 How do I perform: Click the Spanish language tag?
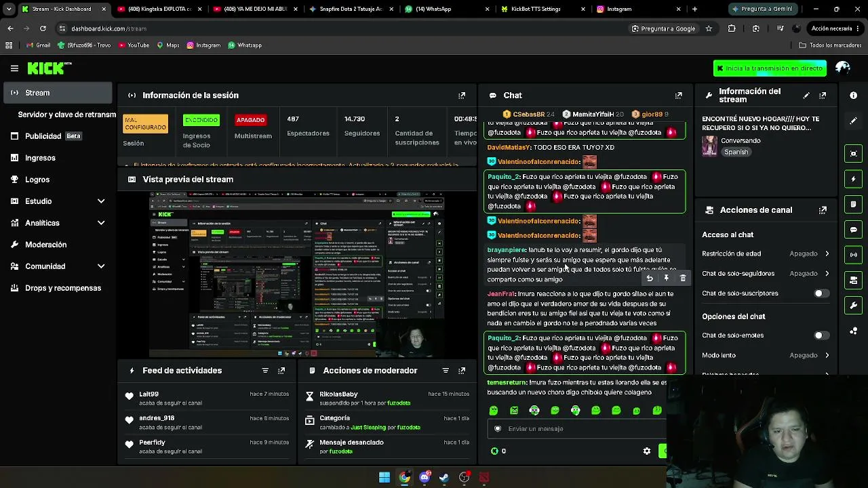click(x=736, y=152)
